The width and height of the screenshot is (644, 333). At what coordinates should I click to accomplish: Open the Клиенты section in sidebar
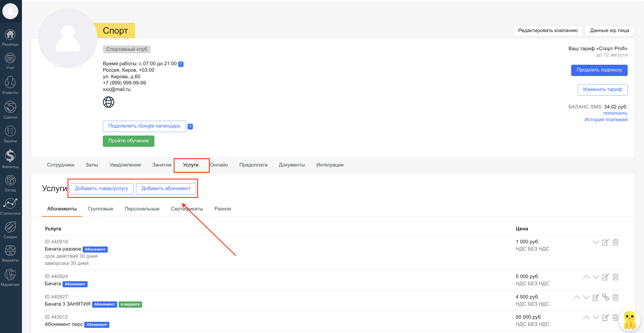point(10,82)
